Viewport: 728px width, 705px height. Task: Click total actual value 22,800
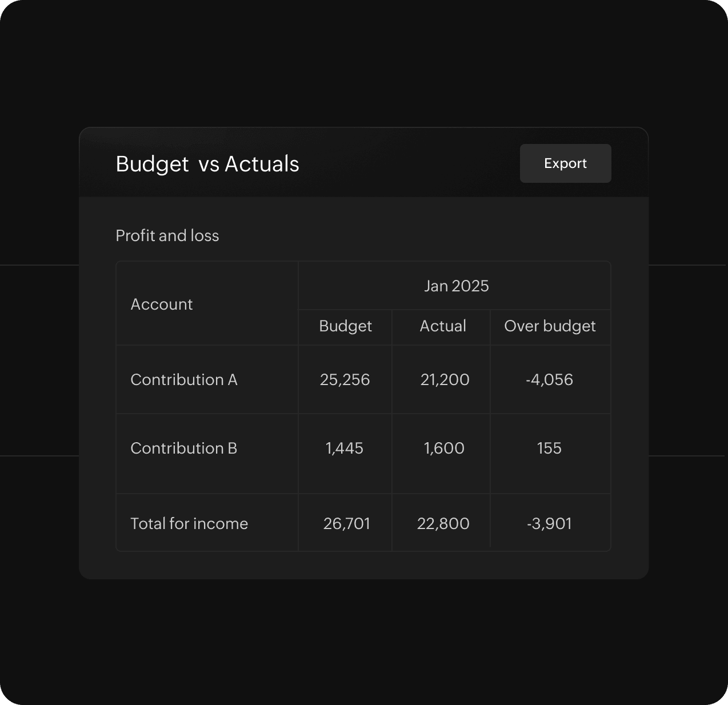[443, 523]
